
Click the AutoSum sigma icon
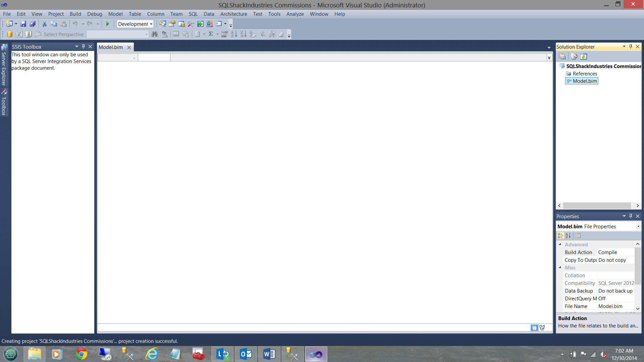[211, 34]
